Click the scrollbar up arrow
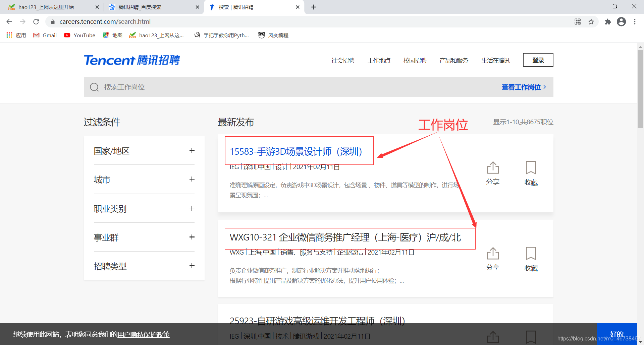644x345 pixels. pos(640,47)
